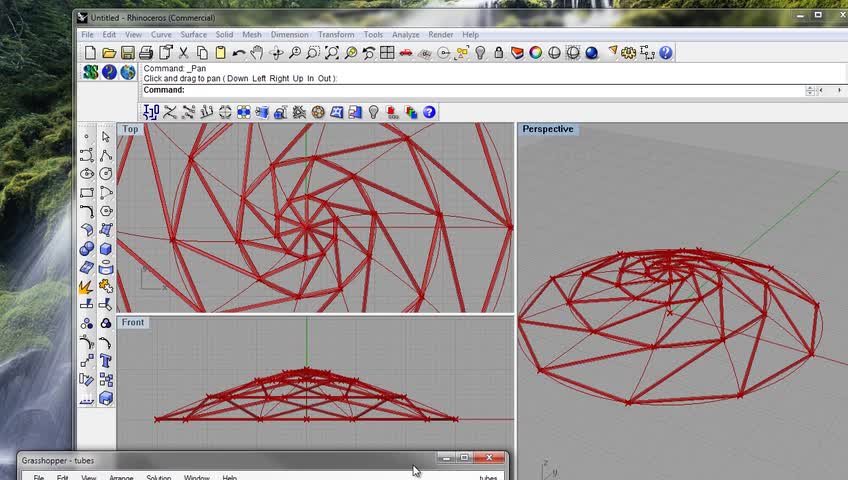Click the second-row light bulb icon
The image size is (848, 480).
pyautogui.click(x=373, y=112)
